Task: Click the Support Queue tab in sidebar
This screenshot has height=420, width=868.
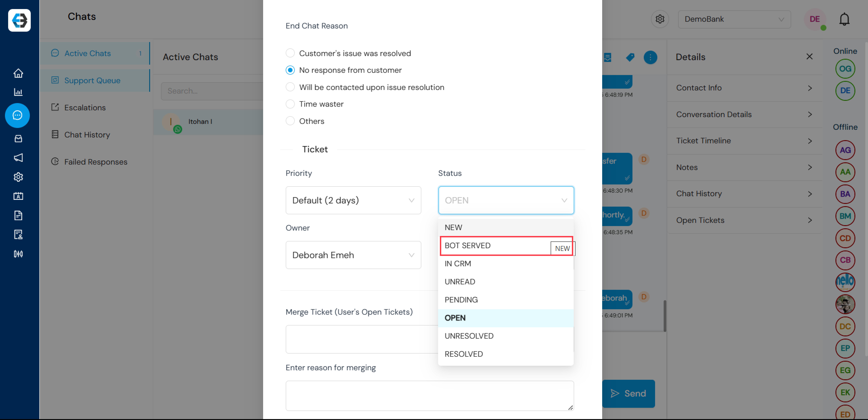Action: click(x=92, y=80)
